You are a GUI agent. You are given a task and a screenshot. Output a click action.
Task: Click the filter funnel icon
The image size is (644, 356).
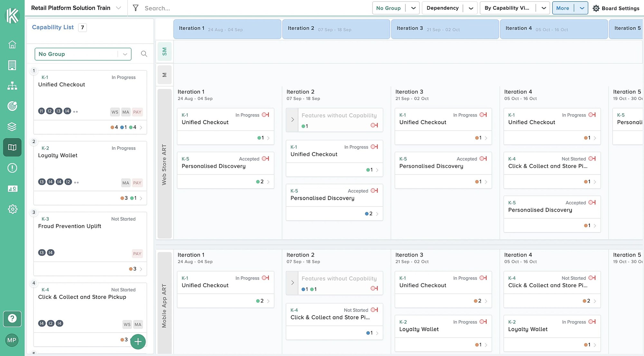tap(136, 8)
